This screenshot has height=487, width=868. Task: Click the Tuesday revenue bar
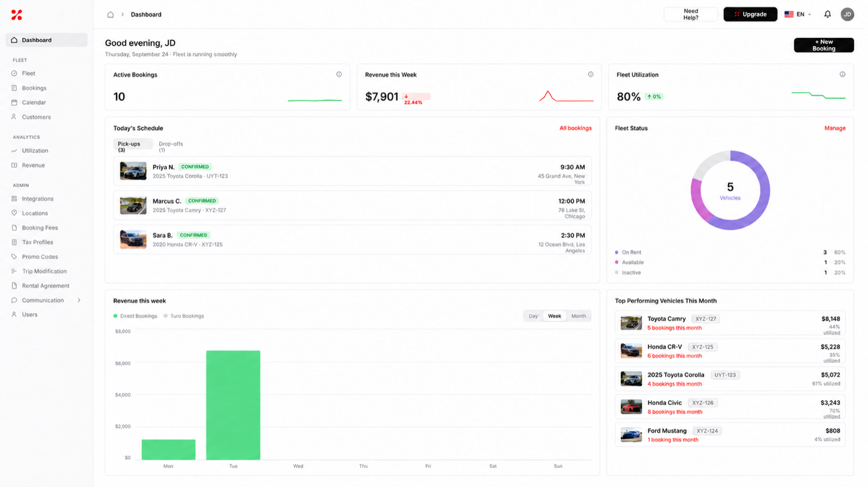233,405
